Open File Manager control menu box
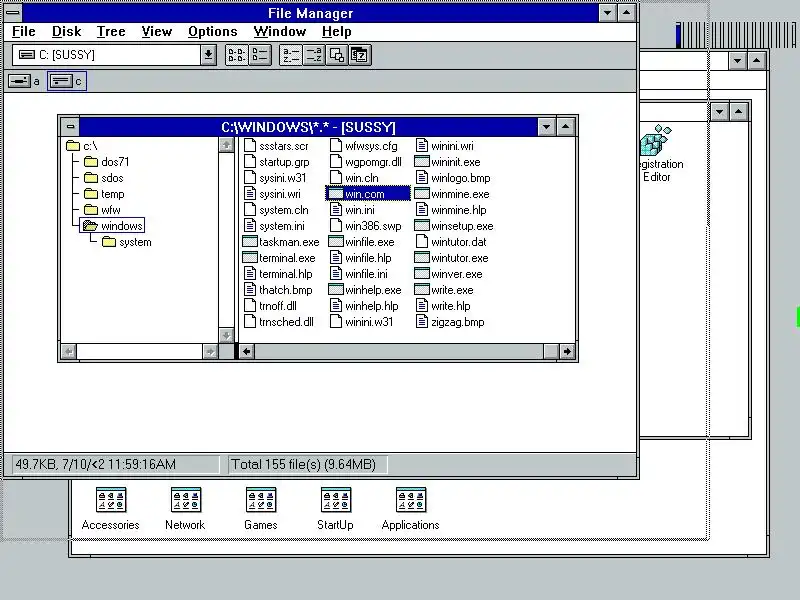The height and width of the screenshot is (600, 800). 13,12
